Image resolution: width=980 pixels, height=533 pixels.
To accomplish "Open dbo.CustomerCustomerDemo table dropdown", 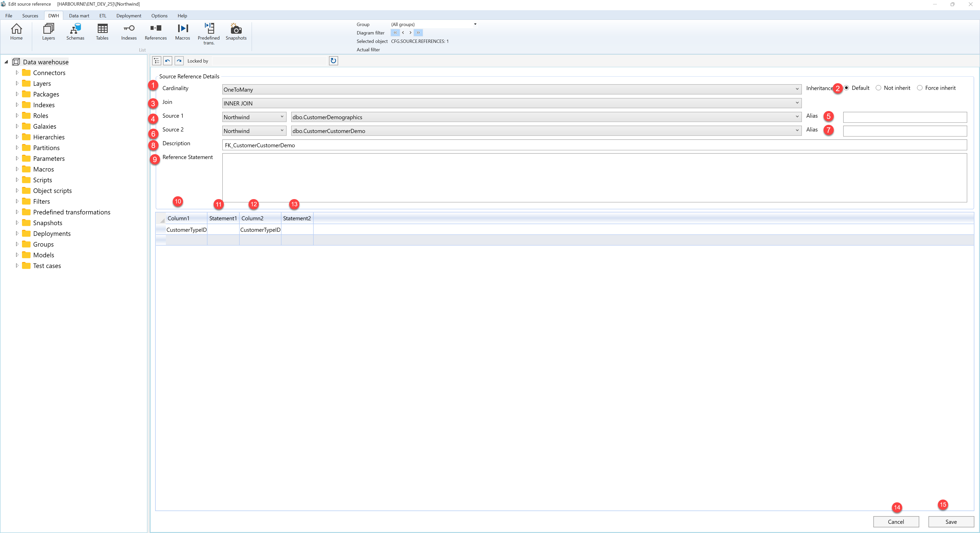I will pyautogui.click(x=546, y=131).
